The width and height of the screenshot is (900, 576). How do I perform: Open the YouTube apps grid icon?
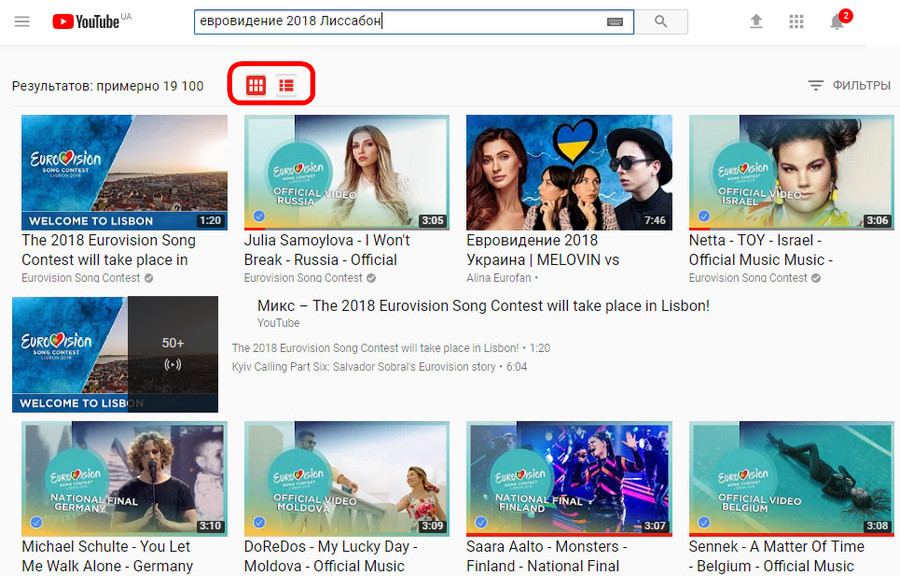coord(796,22)
